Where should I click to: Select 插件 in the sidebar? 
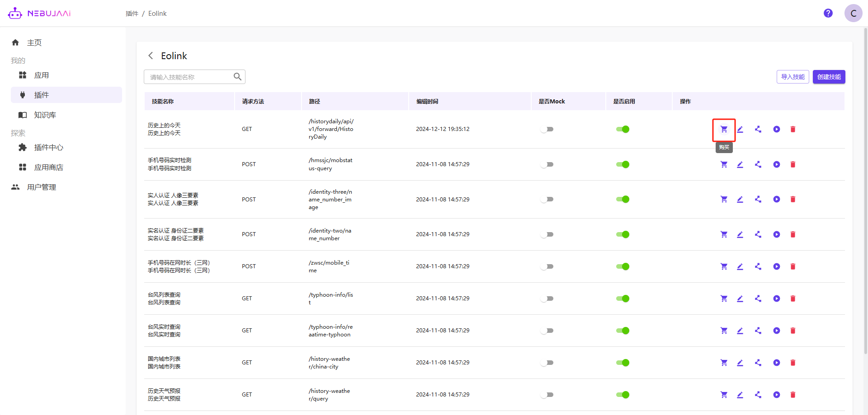[66, 95]
